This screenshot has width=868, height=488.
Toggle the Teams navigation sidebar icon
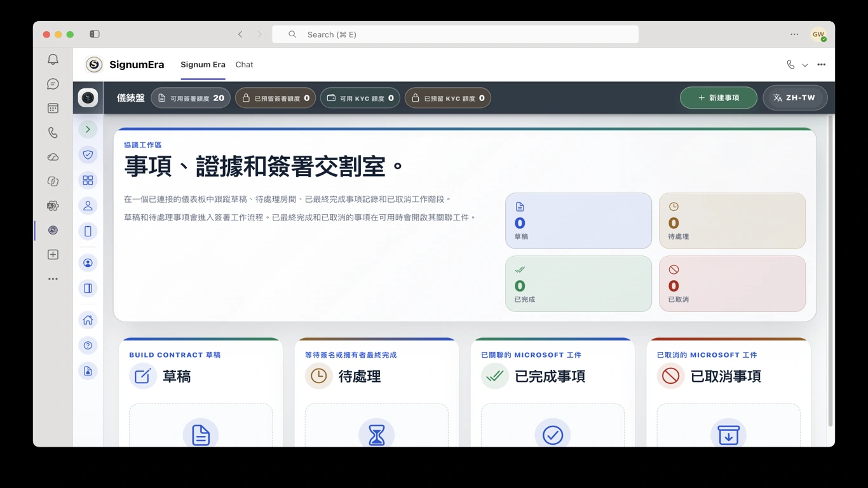pos(95,34)
